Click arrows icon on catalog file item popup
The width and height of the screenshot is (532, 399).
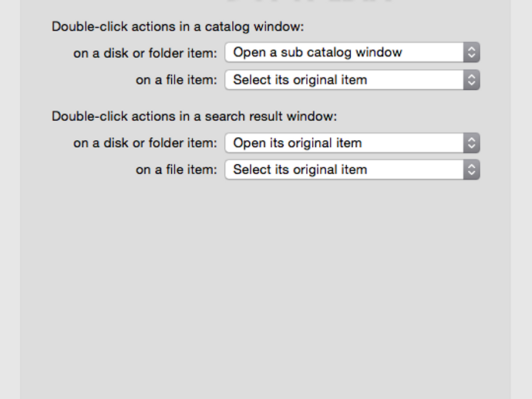[x=472, y=80]
